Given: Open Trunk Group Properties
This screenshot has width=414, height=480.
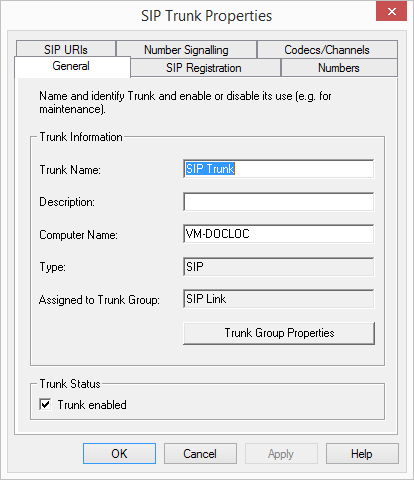Looking at the screenshot, I should [x=279, y=333].
